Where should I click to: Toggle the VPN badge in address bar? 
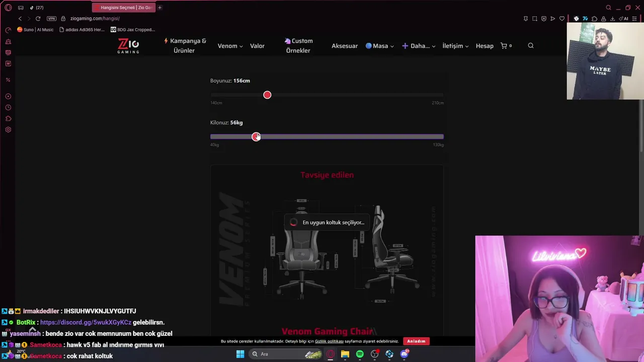tap(51, 19)
